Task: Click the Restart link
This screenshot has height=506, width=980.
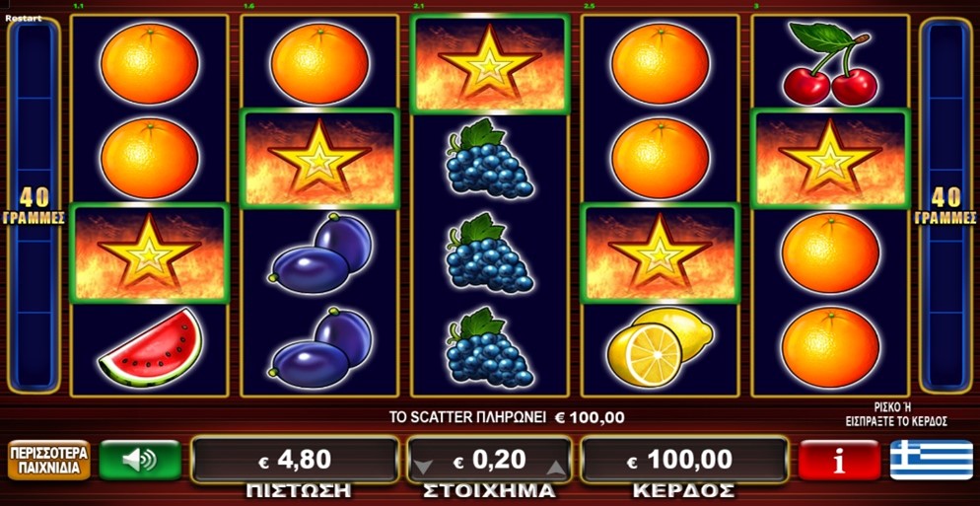Action: [x=23, y=18]
